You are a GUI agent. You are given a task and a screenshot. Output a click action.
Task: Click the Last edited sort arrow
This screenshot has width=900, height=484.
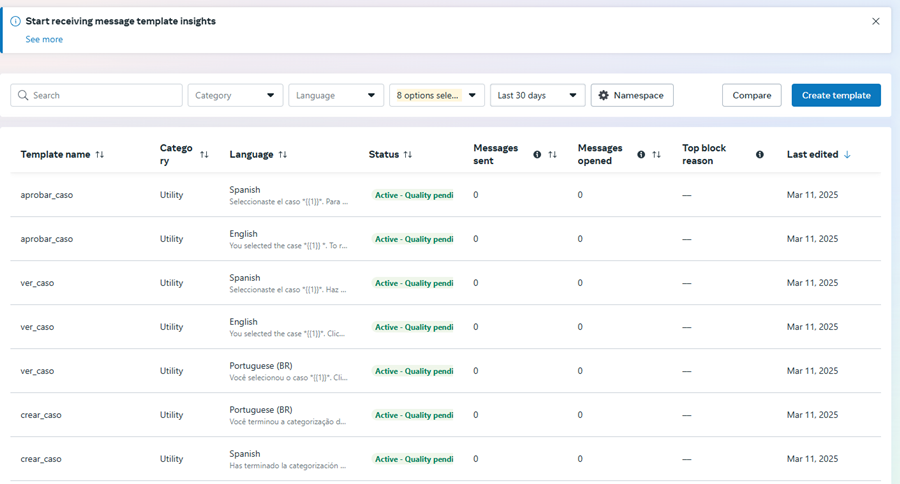(x=847, y=155)
